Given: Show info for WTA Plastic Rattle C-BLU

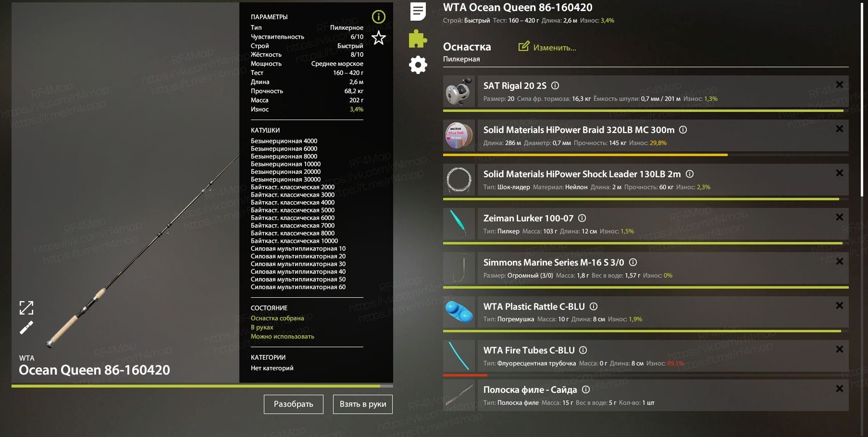Looking at the screenshot, I should 594,306.
